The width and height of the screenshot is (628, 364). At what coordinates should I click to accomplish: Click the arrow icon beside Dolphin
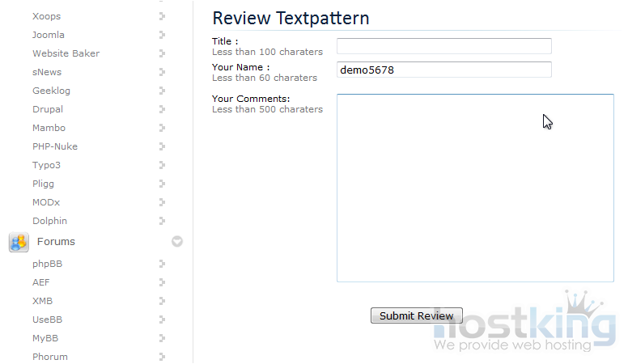pyautogui.click(x=162, y=221)
